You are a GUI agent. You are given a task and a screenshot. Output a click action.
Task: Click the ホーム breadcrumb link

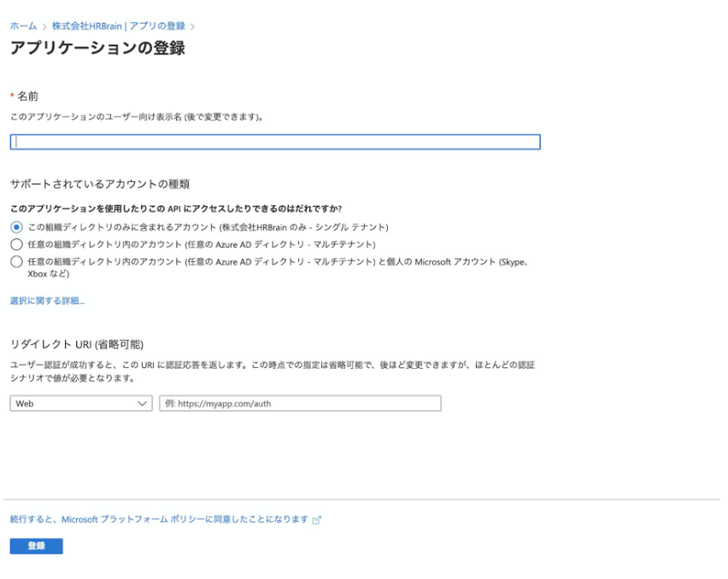tap(23, 26)
